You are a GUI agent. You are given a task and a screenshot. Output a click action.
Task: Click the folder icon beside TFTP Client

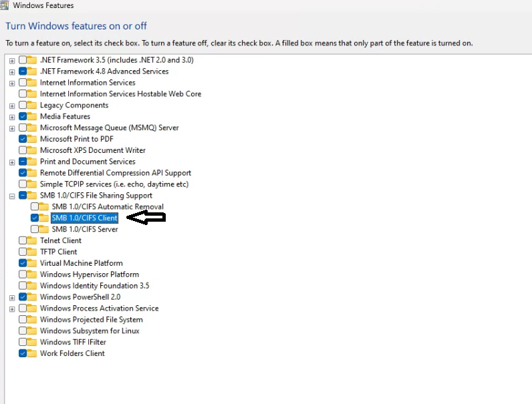pos(32,252)
